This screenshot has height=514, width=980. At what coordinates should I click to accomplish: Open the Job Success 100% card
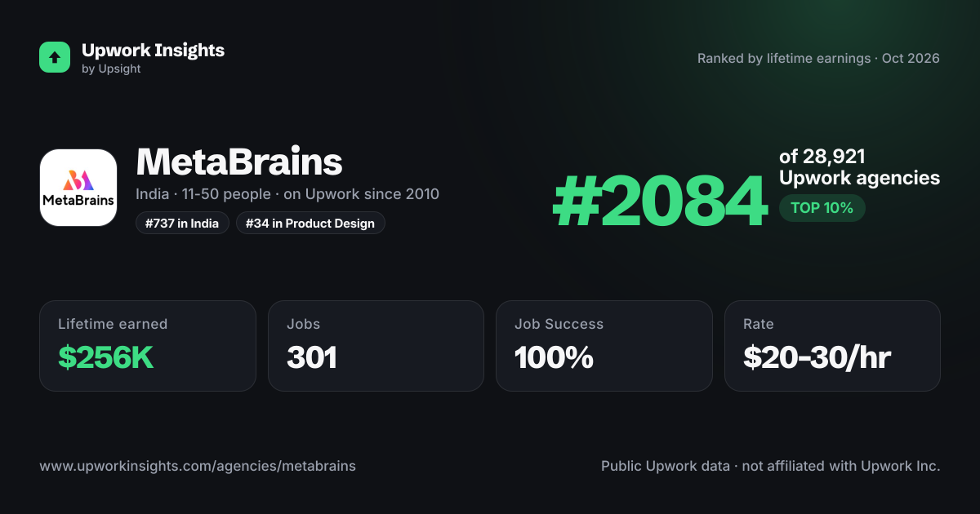point(604,346)
